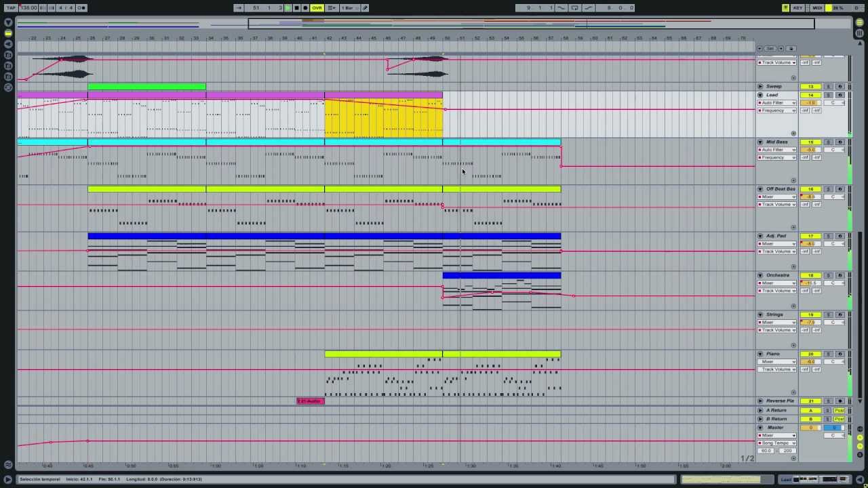Screen dimensions: 868x488
Task: Click the tempo value field
Action: coord(29,7)
